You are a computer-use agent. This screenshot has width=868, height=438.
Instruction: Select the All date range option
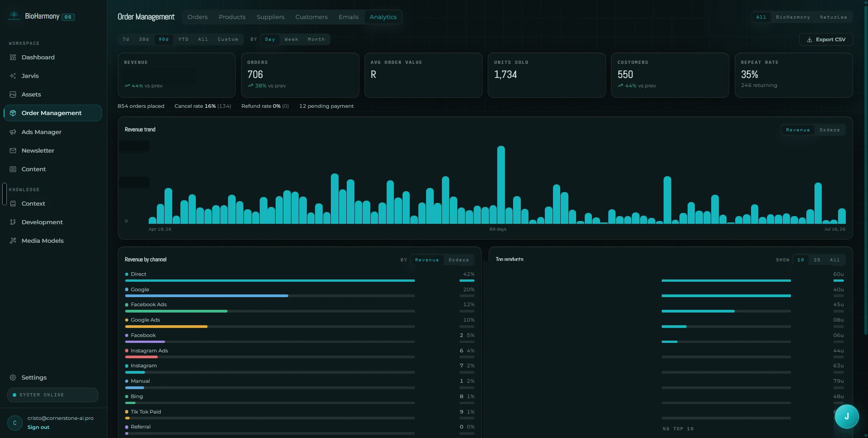coord(203,39)
